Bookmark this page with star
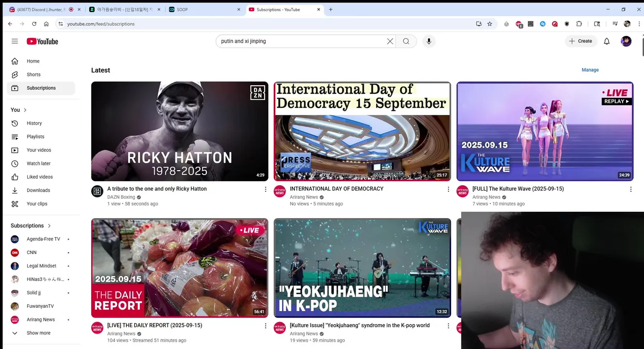644x349 pixels. (x=489, y=24)
